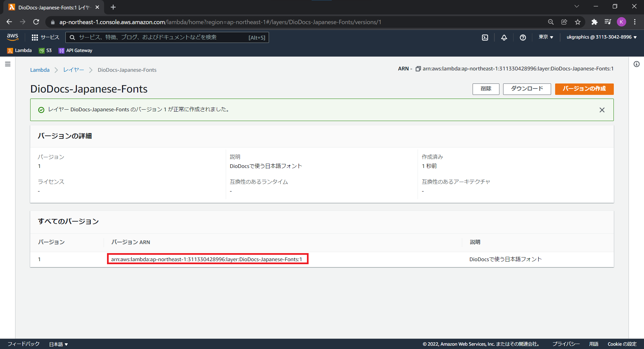Open the 日本語 language selector
The height and width of the screenshot is (349, 644).
(x=59, y=344)
